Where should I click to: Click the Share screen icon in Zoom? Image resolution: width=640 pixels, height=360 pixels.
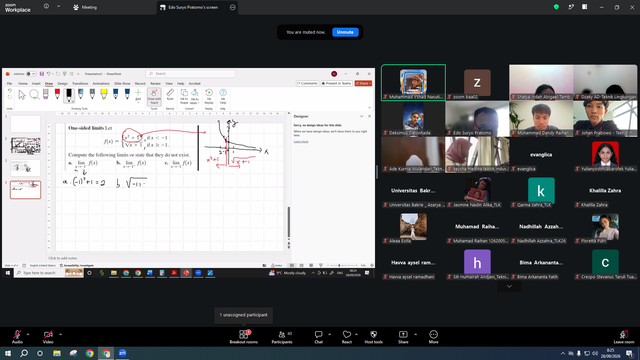[403, 337]
